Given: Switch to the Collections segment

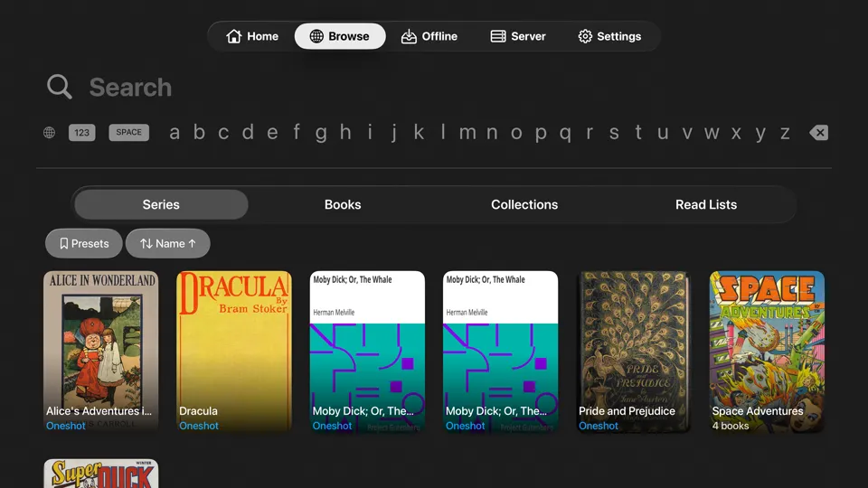Looking at the screenshot, I should (524, 205).
